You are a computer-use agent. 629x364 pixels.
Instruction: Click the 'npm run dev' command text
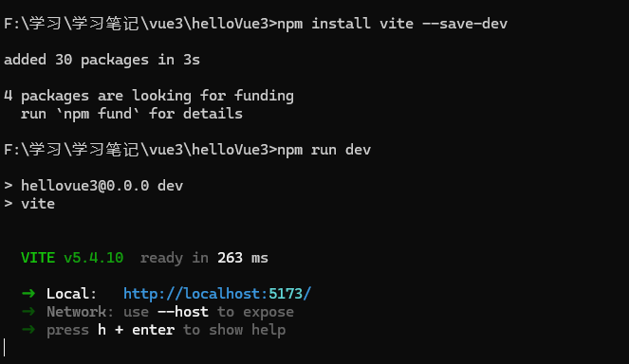[324, 150]
